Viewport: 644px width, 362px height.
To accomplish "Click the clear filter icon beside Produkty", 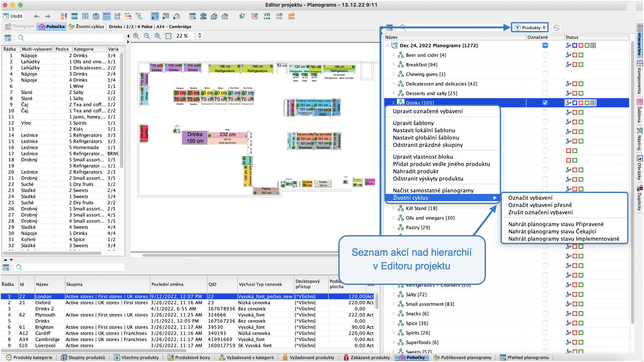I will (x=556, y=28).
